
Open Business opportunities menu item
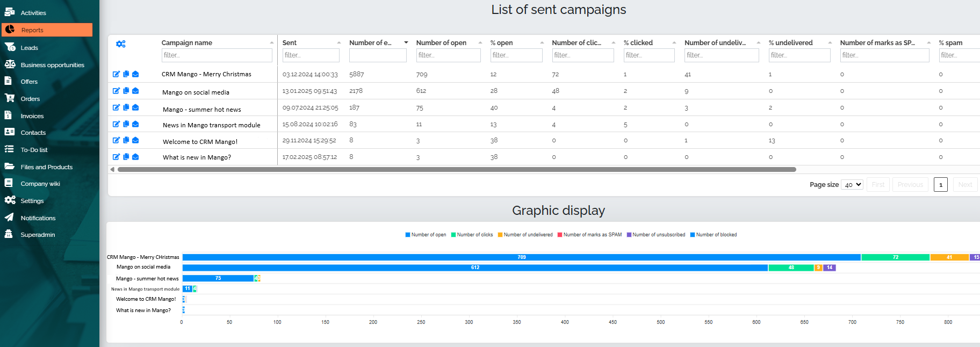pyautogui.click(x=52, y=65)
